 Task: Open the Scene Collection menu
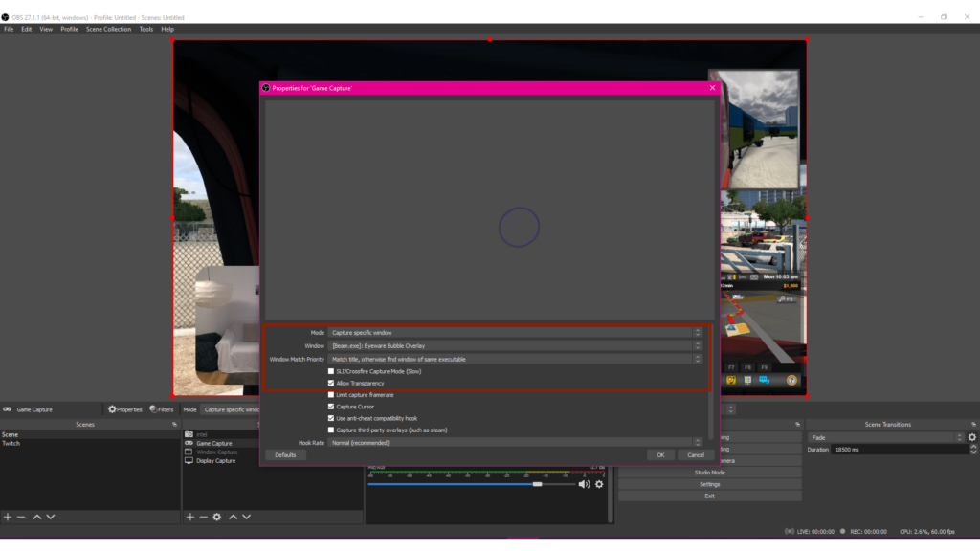pos(109,29)
